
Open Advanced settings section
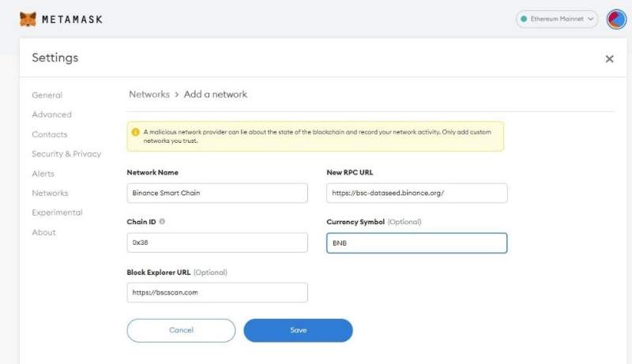[x=51, y=114]
